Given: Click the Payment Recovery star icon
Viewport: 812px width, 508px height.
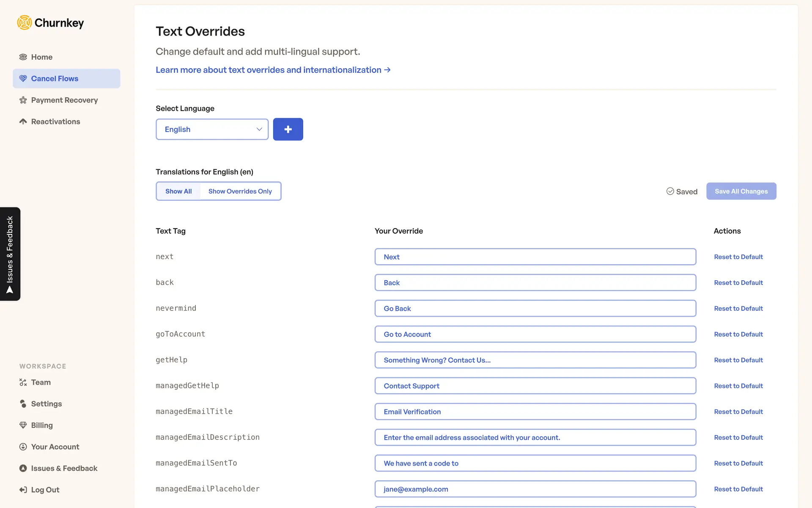Looking at the screenshot, I should pos(23,100).
